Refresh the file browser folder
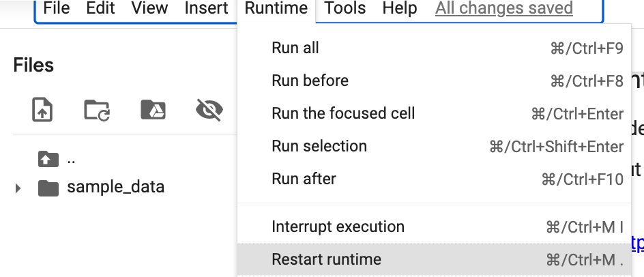 click(97, 110)
